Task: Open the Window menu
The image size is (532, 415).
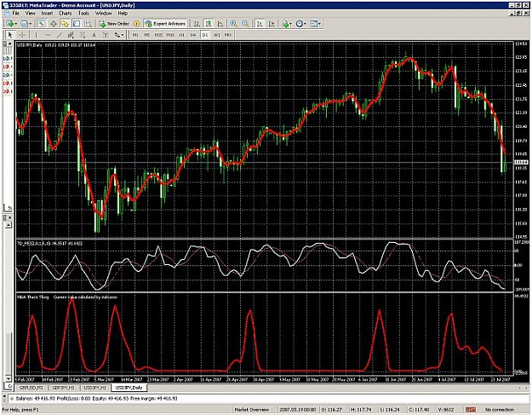Action: point(103,14)
